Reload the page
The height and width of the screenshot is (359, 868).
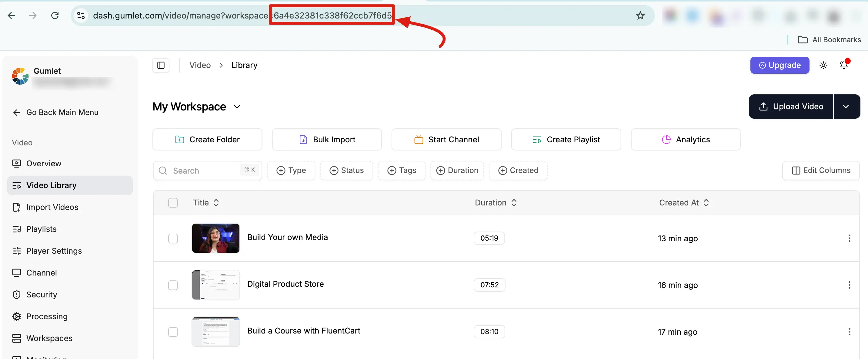(x=55, y=15)
